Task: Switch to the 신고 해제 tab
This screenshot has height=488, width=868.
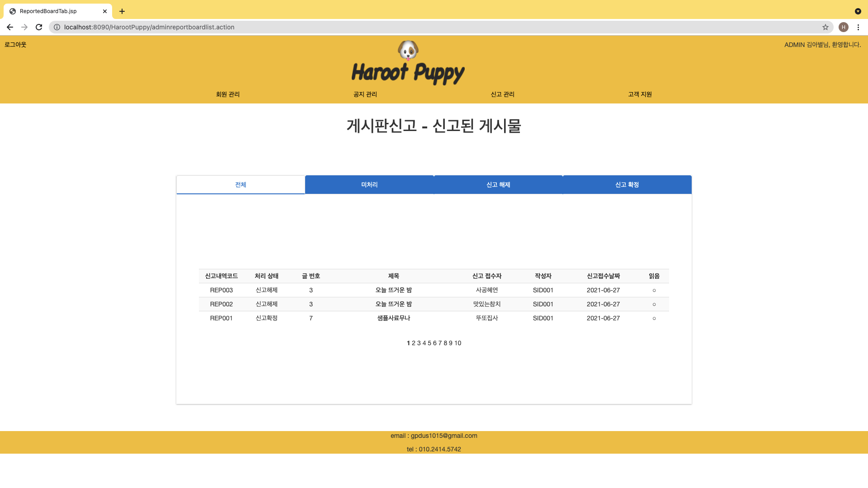Action: [x=498, y=185]
